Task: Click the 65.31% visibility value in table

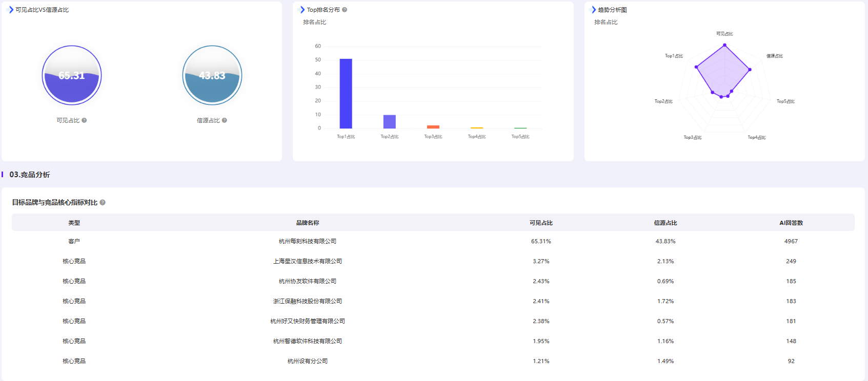Action: point(541,241)
